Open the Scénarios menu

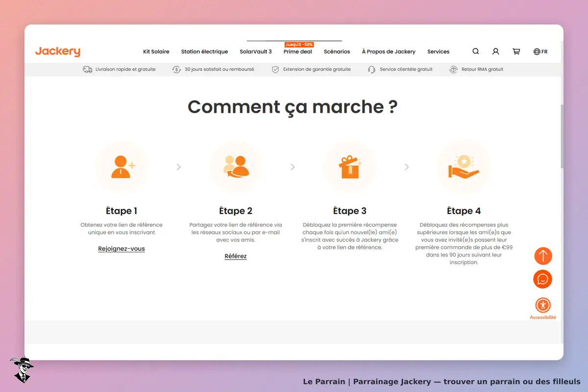337,51
